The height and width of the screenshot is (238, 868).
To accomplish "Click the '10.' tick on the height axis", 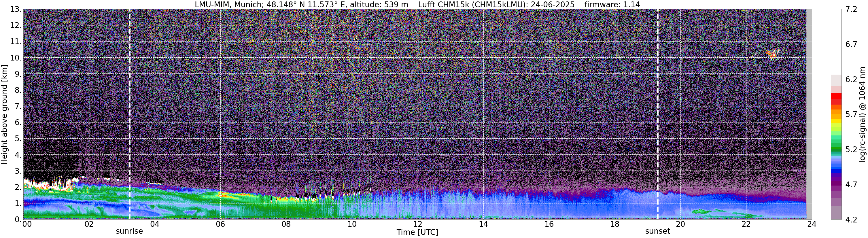I will coord(16,58).
